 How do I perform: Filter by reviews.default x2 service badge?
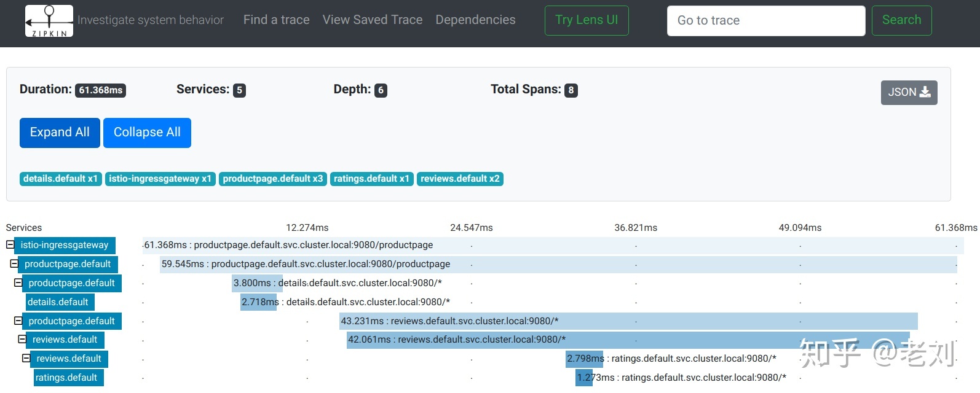pos(460,179)
